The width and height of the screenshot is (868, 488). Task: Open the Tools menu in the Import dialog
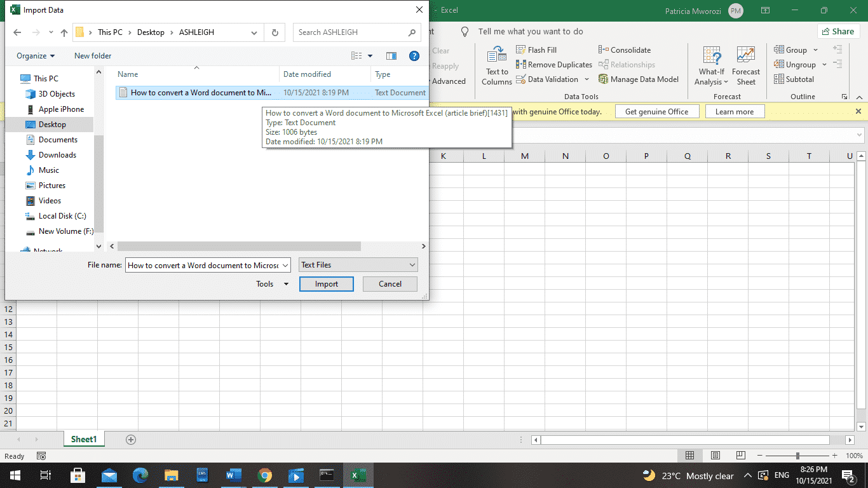pos(271,284)
